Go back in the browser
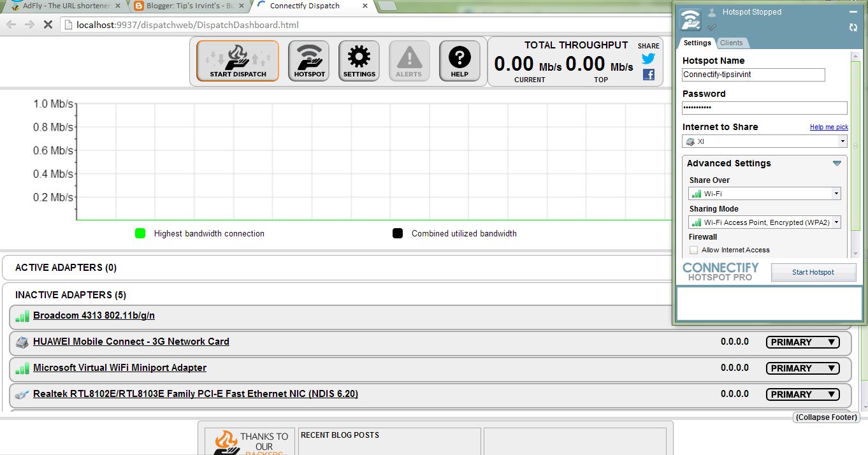This screenshot has height=455, width=868. [x=11, y=25]
